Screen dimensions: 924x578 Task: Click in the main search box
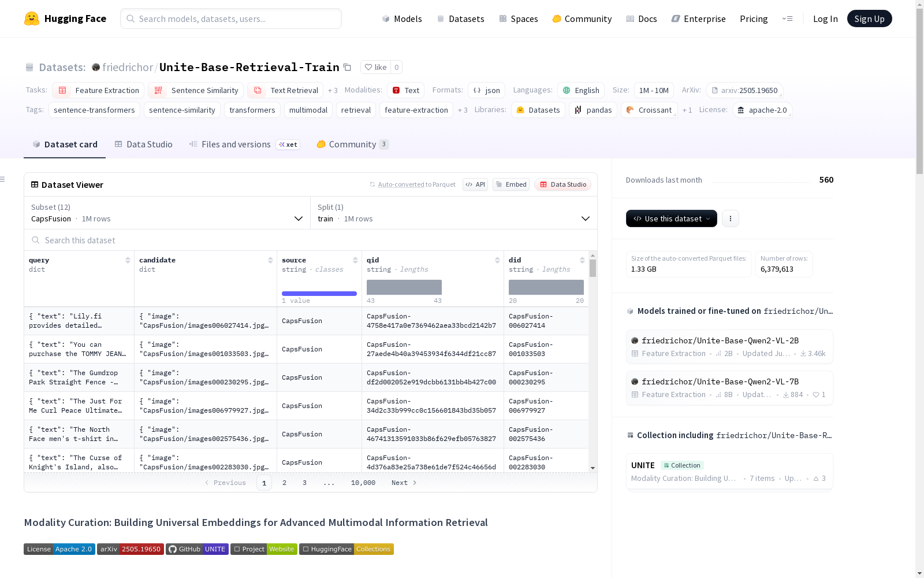231,18
